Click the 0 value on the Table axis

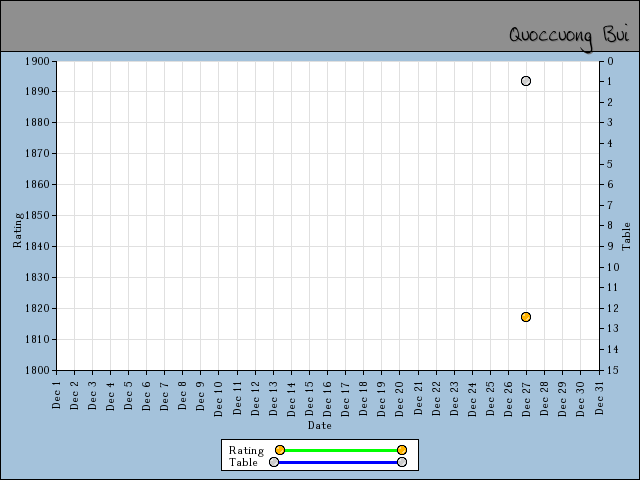(610, 61)
